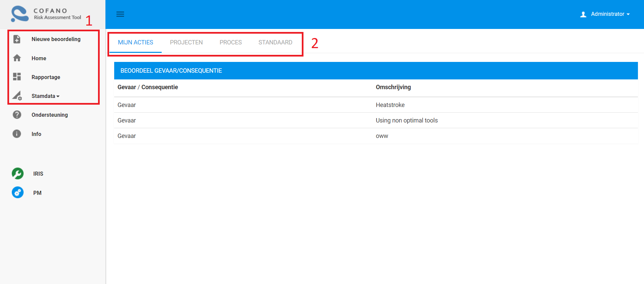Screen dimensions: 644x284
Task: Click the Home house icon
Action: click(x=17, y=58)
